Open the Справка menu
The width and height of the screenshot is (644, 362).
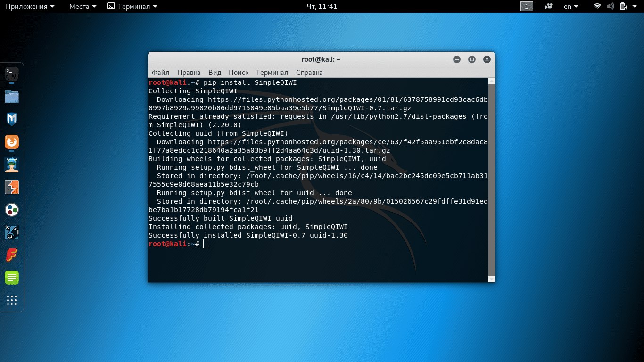[x=309, y=73]
